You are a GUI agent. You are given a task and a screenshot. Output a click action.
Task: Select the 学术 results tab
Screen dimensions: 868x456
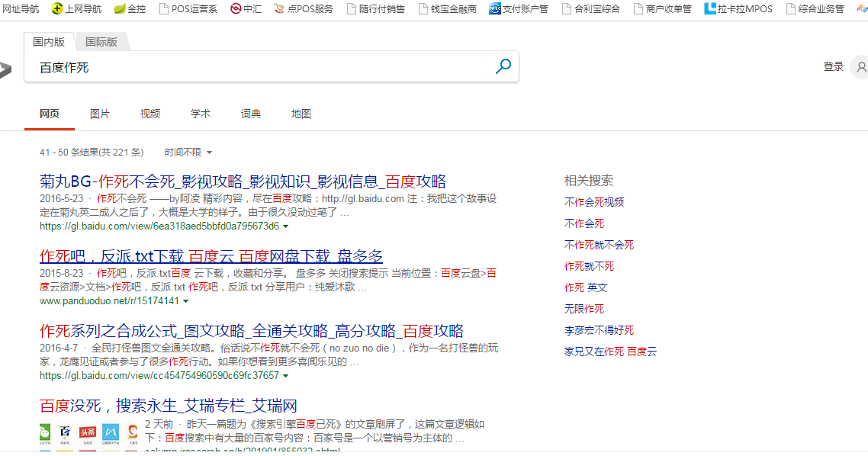[x=201, y=114]
